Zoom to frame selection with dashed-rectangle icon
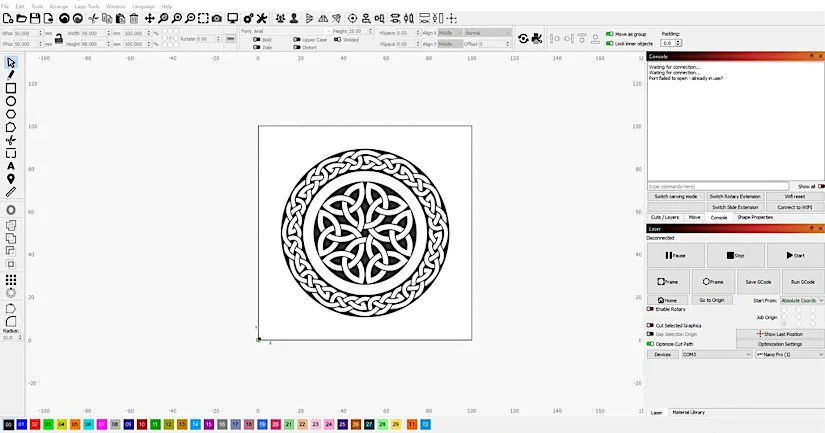825x433 pixels. pos(203,18)
